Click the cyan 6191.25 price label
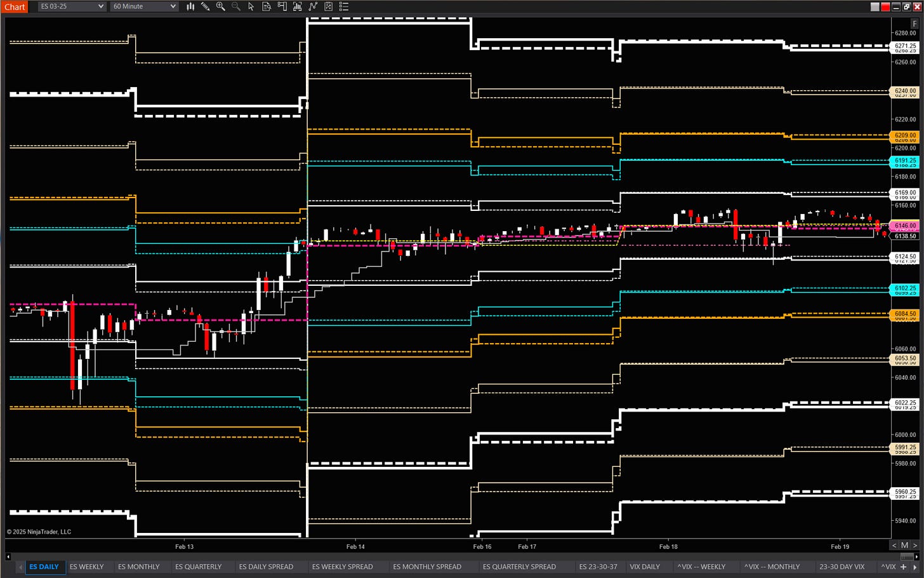Image resolution: width=924 pixels, height=578 pixels. click(x=905, y=161)
